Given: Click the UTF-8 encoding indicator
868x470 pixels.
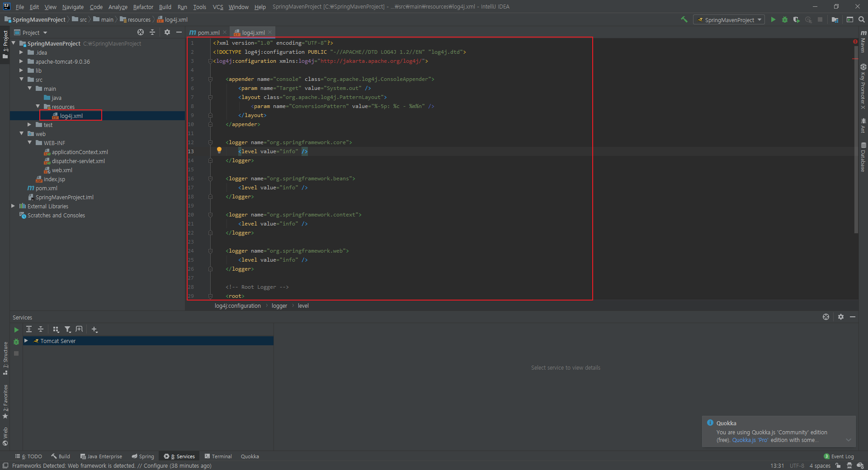Looking at the screenshot, I should tap(797, 465).
